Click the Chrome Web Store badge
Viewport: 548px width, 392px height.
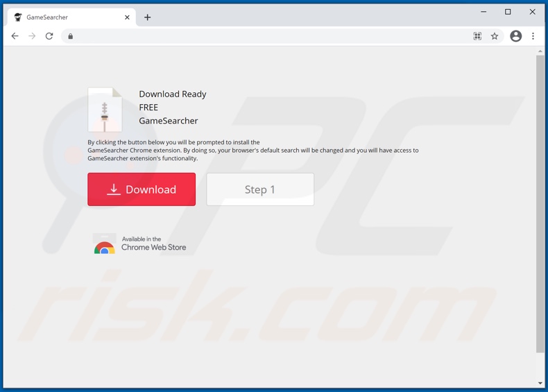[139, 244]
